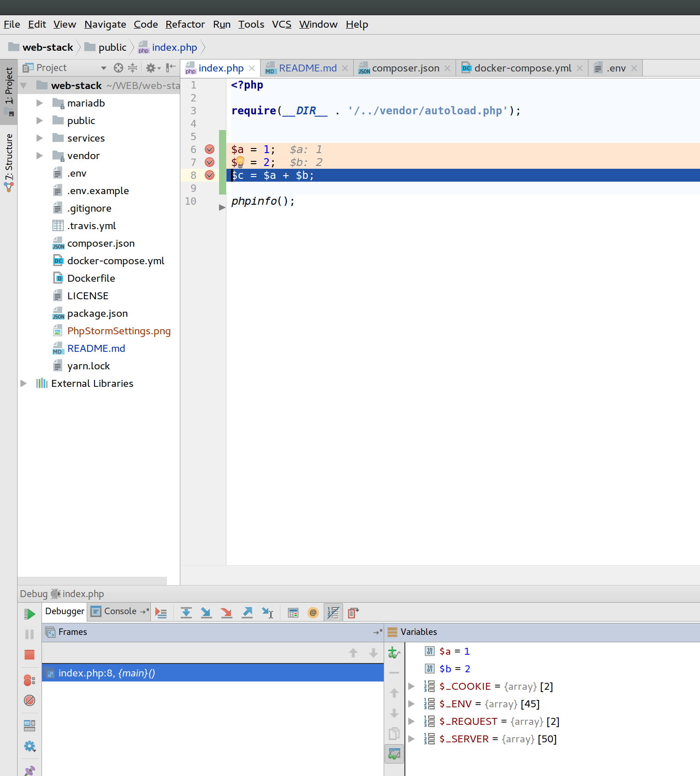This screenshot has width=700, height=776.
Task: Select the Console tab in debugger
Action: point(119,611)
